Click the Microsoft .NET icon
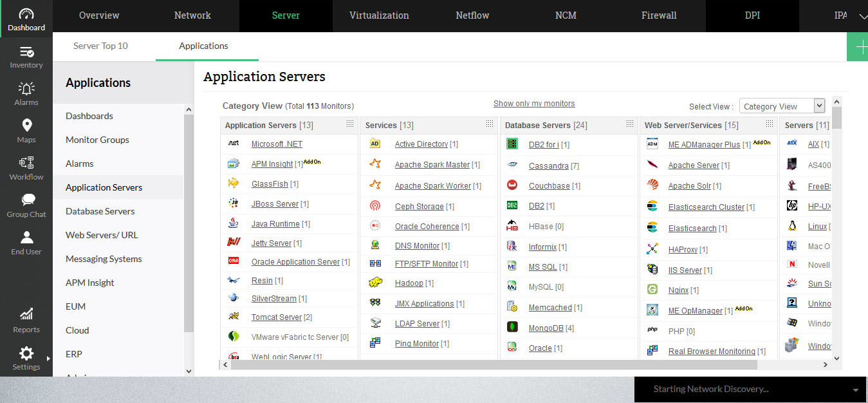This screenshot has width=868, height=403. click(x=234, y=144)
